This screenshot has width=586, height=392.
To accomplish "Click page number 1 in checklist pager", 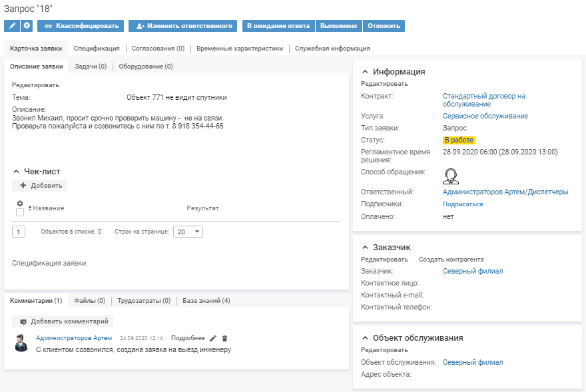I will [19, 232].
